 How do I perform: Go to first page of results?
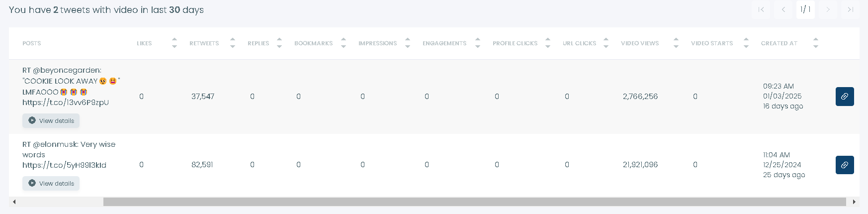pos(761,9)
